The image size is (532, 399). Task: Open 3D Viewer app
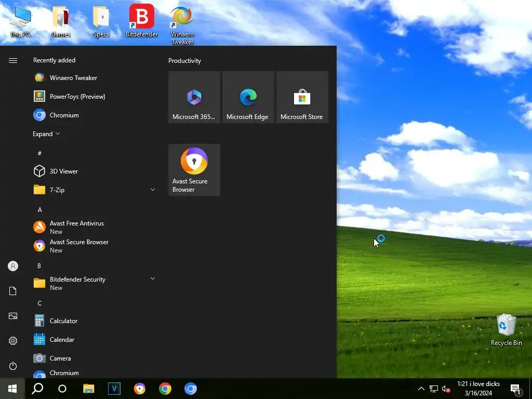pyautogui.click(x=95, y=171)
